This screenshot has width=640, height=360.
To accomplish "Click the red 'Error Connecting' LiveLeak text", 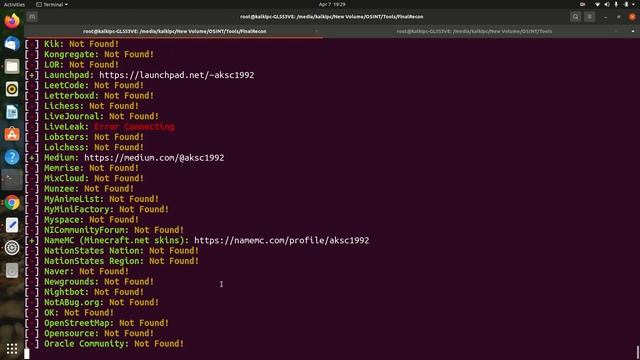I will tap(134, 127).
